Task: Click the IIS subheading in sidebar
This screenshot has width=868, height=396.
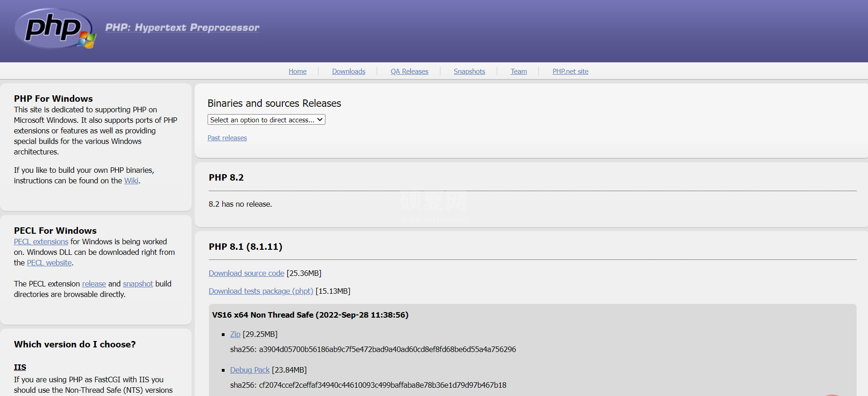Action: pyautogui.click(x=20, y=367)
